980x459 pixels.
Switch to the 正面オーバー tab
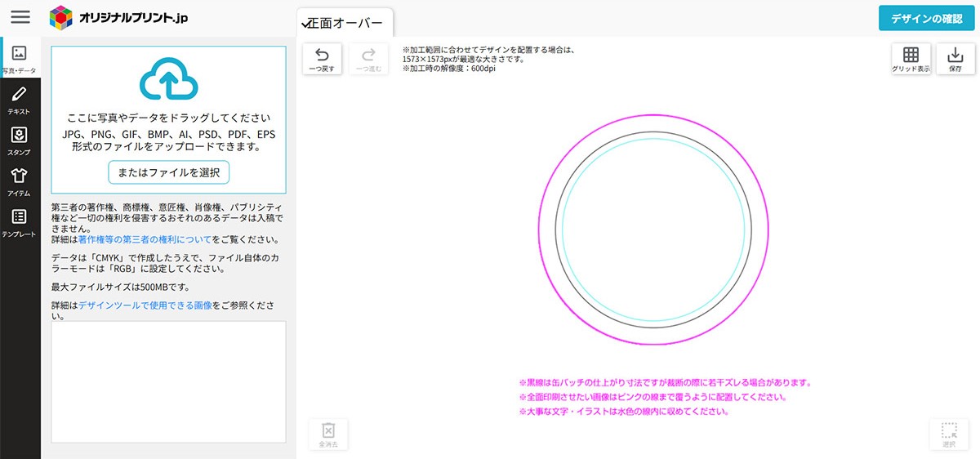345,23
